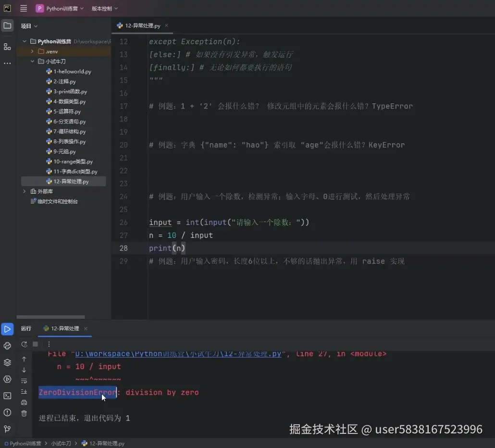Screen dimensions: 495x448
Task: Stop the running process
Action: (36, 344)
